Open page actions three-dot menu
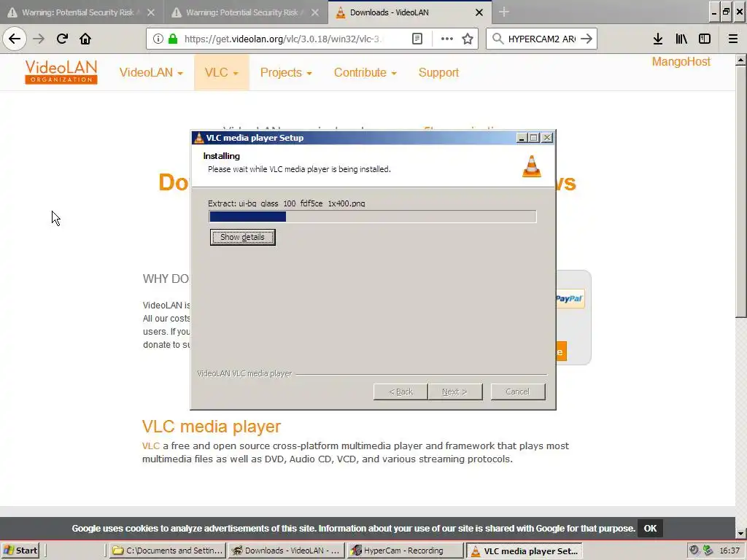Viewport: 747px width, 560px height. coord(447,39)
